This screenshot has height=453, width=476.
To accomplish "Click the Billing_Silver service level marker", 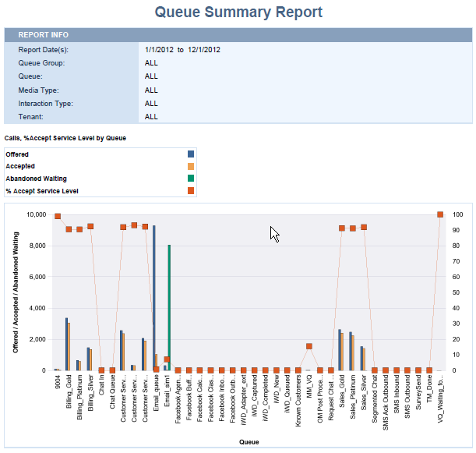I will (90, 226).
